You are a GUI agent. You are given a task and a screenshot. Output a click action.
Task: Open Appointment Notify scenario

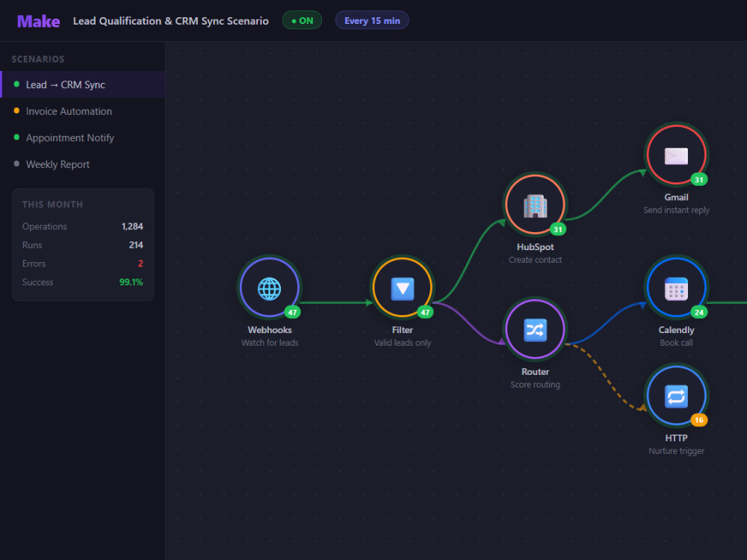(83, 137)
